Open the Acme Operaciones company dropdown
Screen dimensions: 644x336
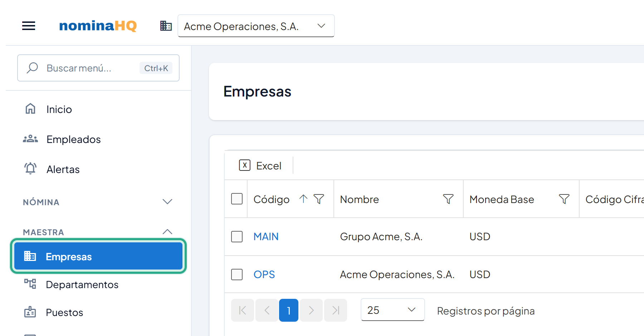point(256,26)
